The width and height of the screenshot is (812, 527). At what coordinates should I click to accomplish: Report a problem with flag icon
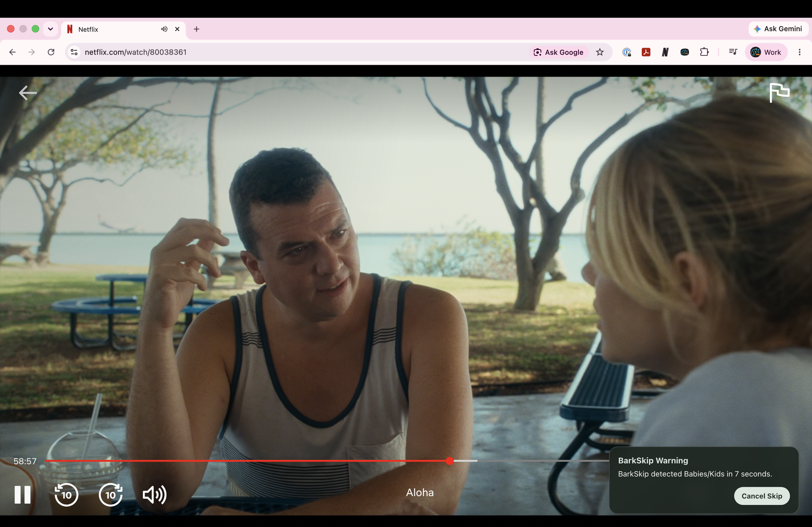(780, 92)
